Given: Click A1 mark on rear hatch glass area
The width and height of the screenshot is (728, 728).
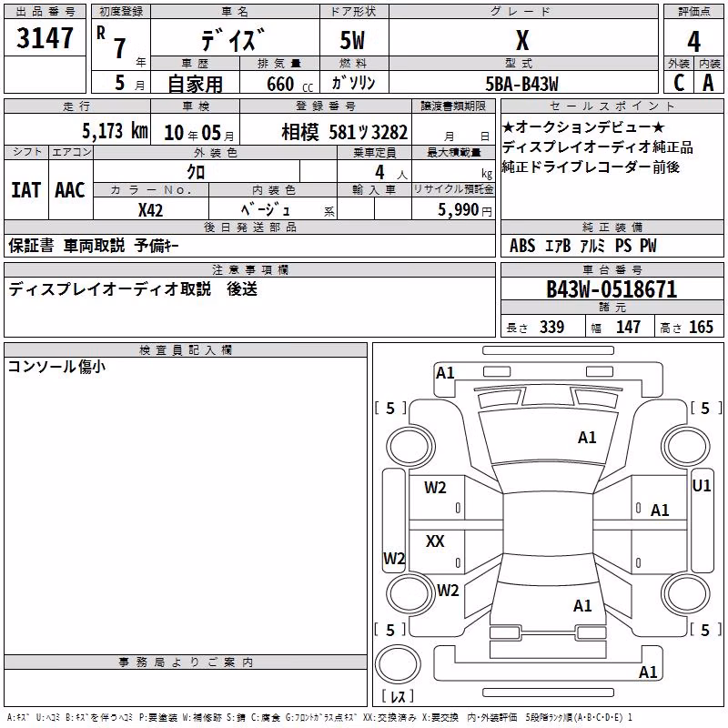Looking at the screenshot, I should tap(582, 606).
